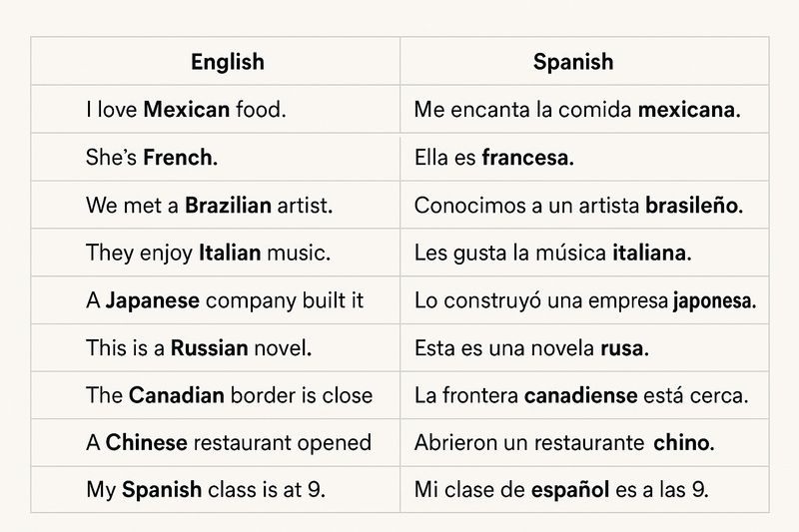Click the bold word 'español'
Image resolution: width=799 pixels, height=532 pixels.
(x=570, y=490)
